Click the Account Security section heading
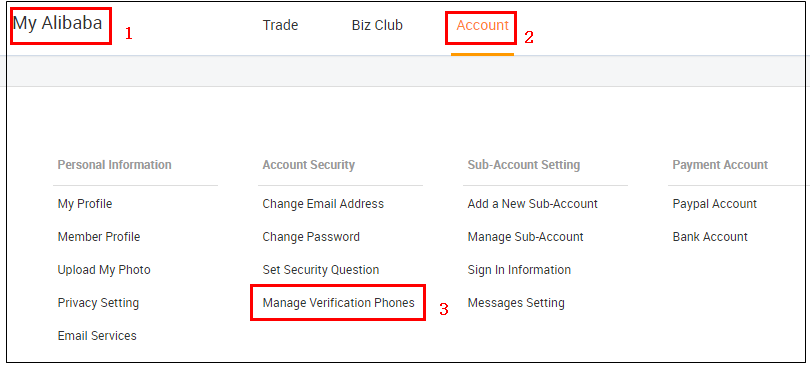 pos(308,165)
